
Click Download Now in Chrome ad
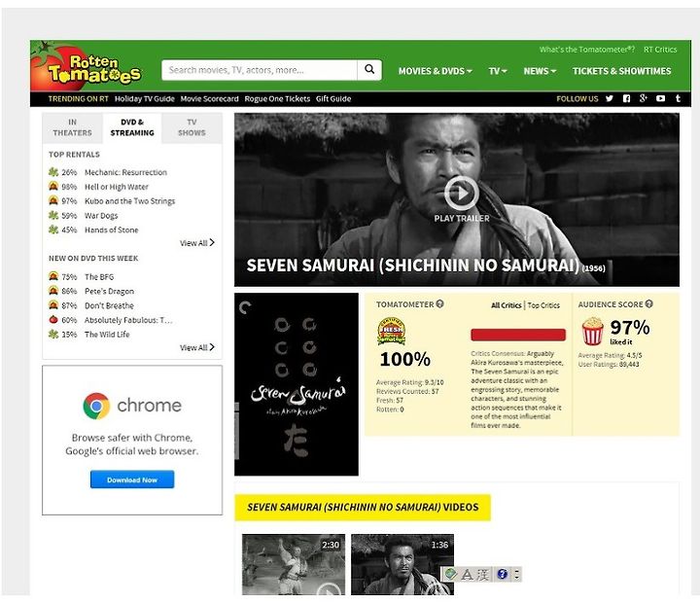click(x=132, y=479)
